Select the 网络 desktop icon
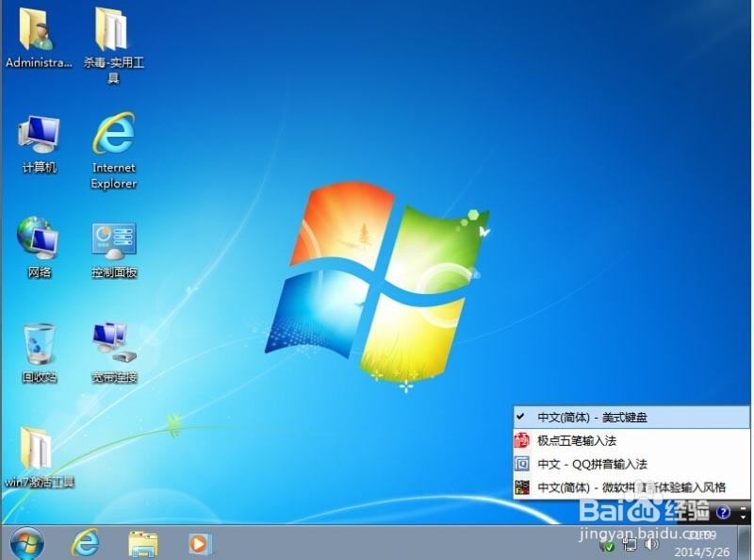 pyautogui.click(x=39, y=248)
